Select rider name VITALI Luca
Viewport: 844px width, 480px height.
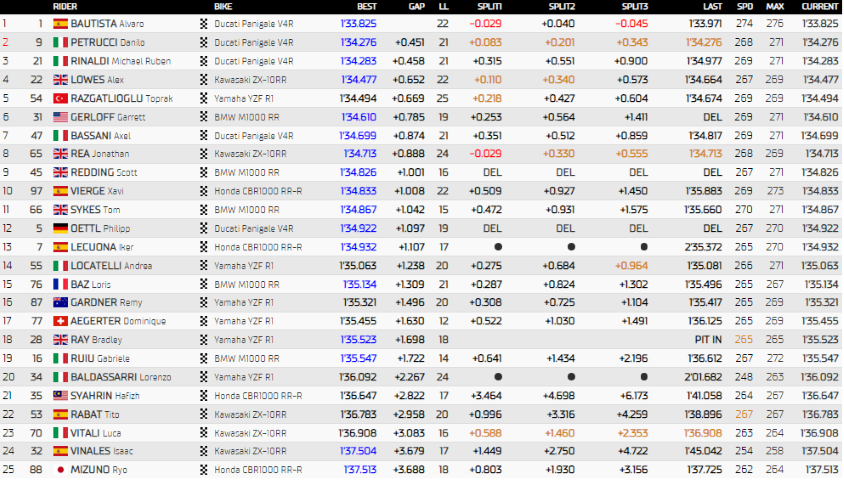tap(96, 433)
